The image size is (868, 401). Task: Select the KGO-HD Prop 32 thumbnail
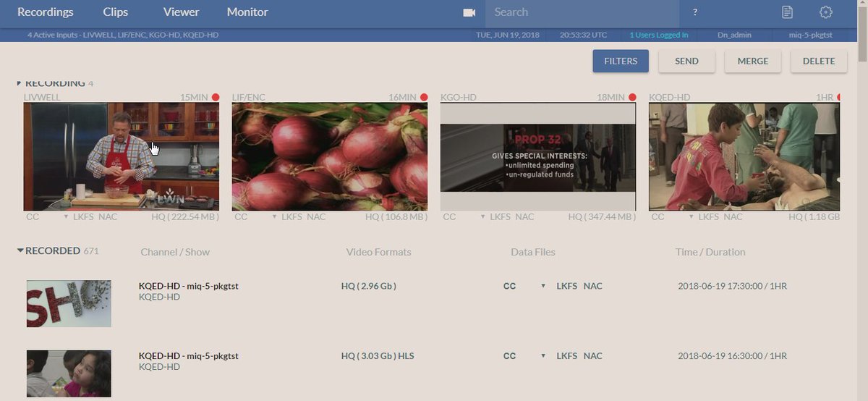point(538,156)
